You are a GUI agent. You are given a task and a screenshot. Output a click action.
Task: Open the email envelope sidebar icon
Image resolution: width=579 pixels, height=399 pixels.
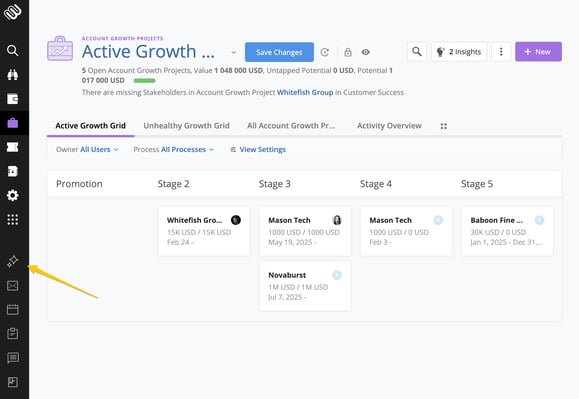tap(13, 286)
